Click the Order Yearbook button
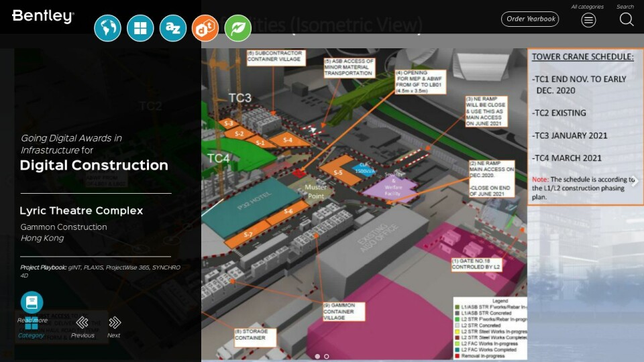 pyautogui.click(x=530, y=19)
